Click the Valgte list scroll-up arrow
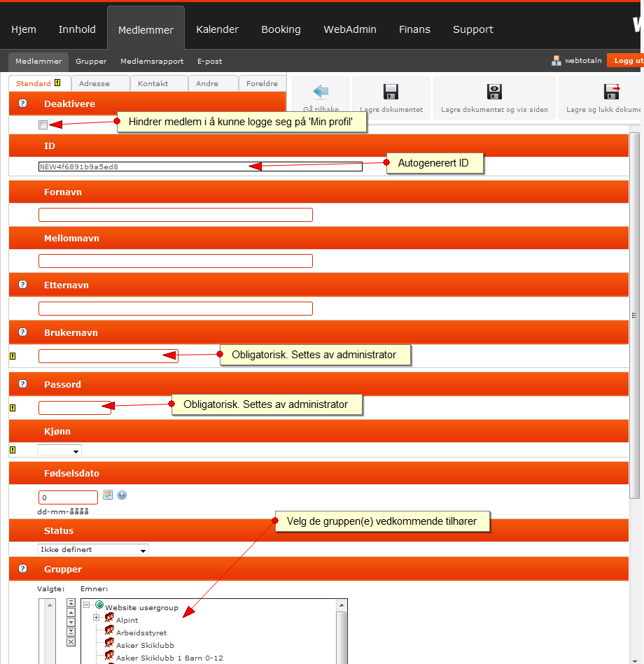The width and height of the screenshot is (644, 664). point(50,605)
